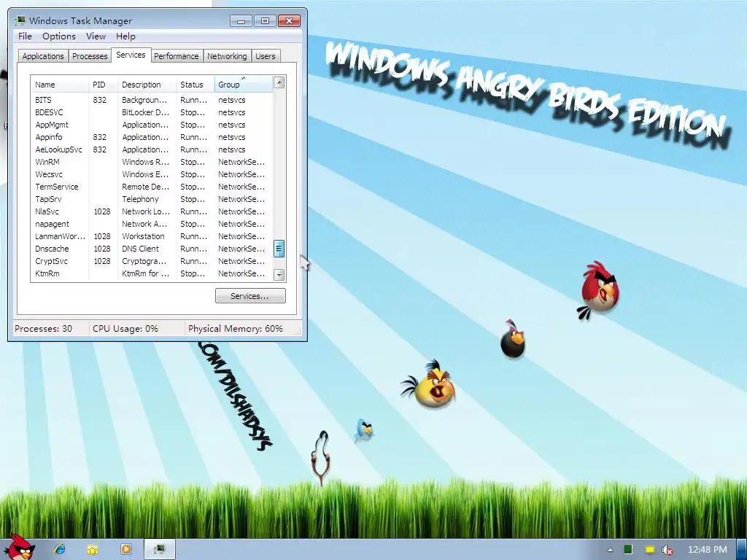Image resolution: width=747 pixels, height=560 pixels.
Task: Switch to the Users tab
Action: [x=266, y=55]
